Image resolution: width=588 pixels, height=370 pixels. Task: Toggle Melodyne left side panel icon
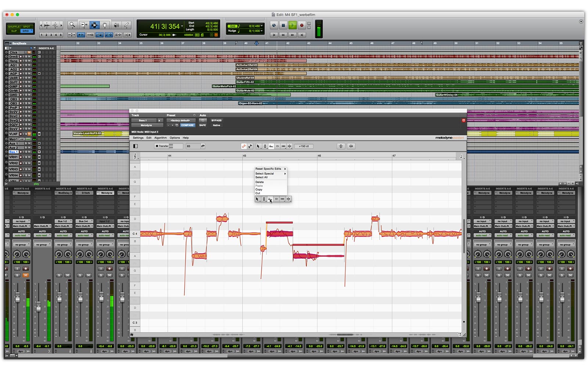point(136,146)
